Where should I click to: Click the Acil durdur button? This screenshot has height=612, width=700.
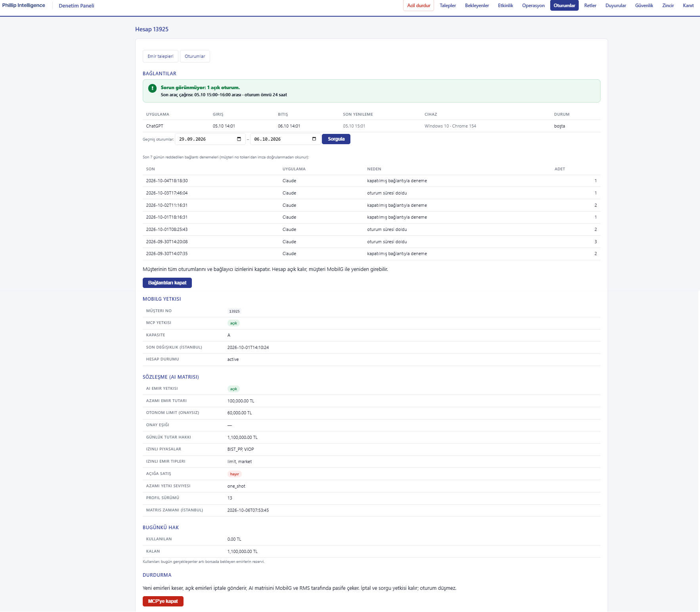(419, 6)
